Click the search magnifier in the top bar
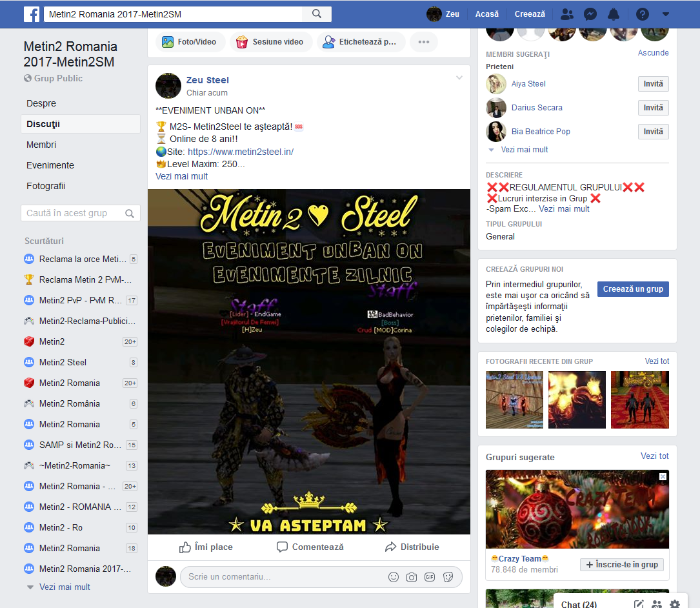 click(x=317, y=14)
